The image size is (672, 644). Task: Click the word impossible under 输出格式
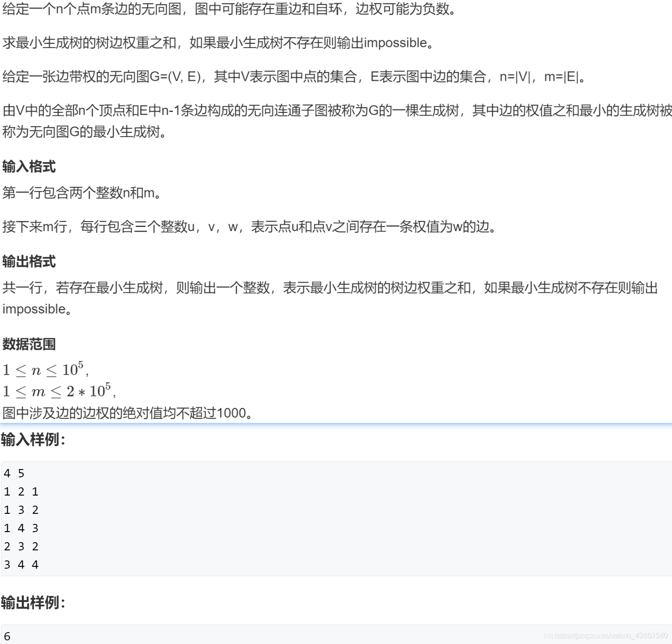tap(34, 309)
